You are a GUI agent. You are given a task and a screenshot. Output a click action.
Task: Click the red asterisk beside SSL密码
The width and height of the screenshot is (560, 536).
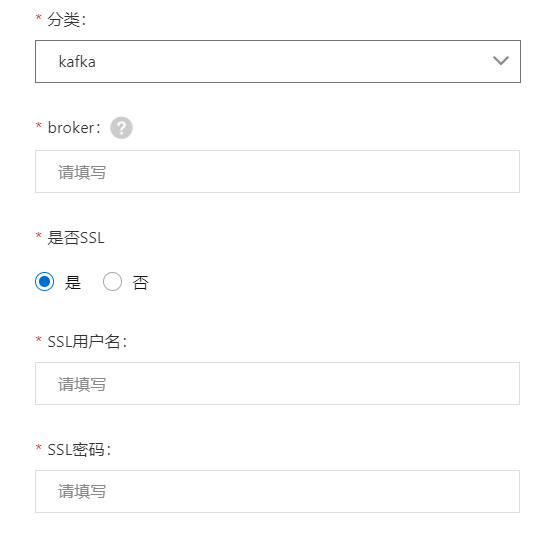pos(39,447)
